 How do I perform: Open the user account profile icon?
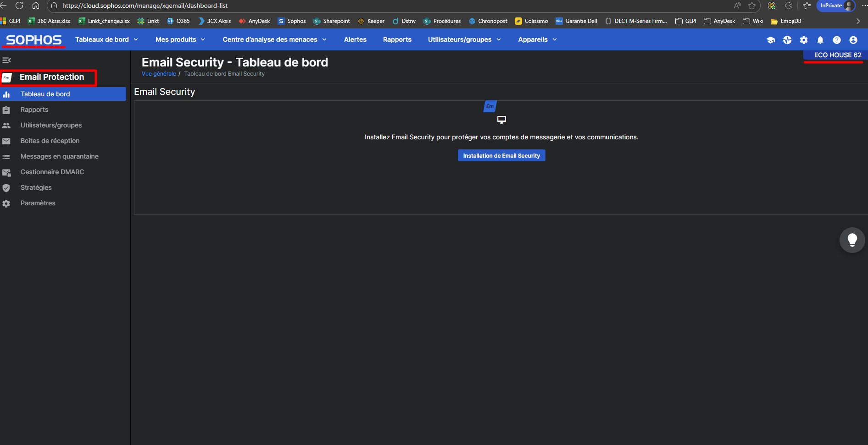[853, 40]
